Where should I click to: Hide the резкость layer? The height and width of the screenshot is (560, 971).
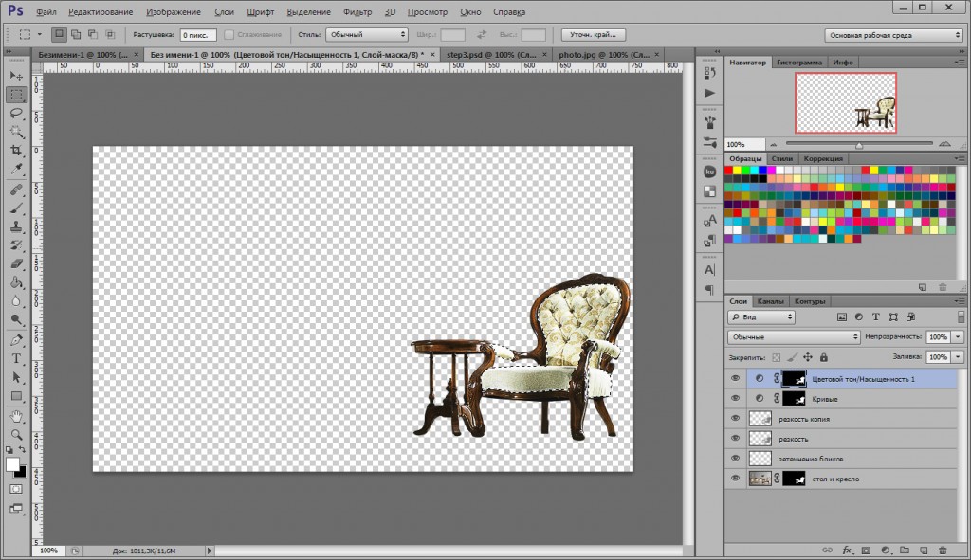(x=735, y=438)
